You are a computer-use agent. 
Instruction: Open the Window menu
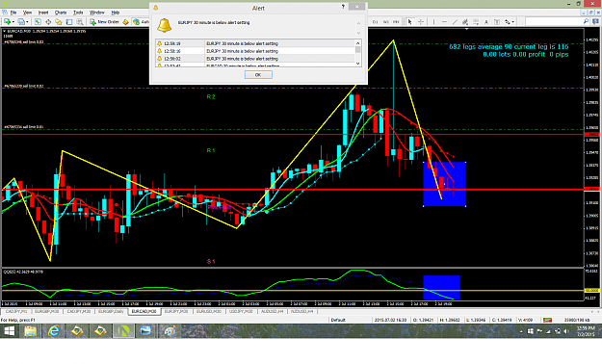(x=96, y=13)
